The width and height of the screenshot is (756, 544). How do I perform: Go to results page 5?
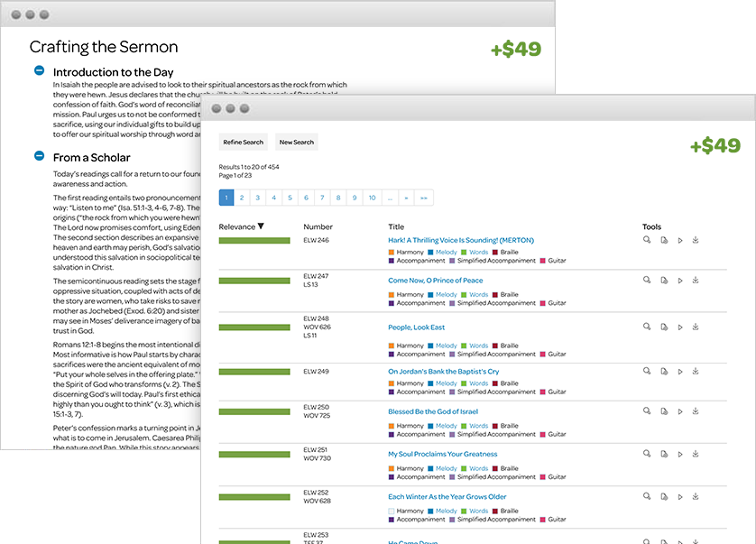290,198
